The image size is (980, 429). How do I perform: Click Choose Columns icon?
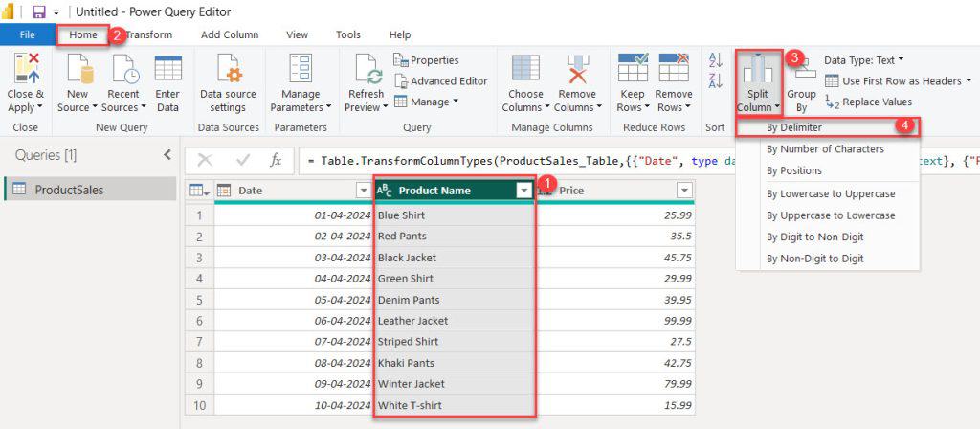525,68
